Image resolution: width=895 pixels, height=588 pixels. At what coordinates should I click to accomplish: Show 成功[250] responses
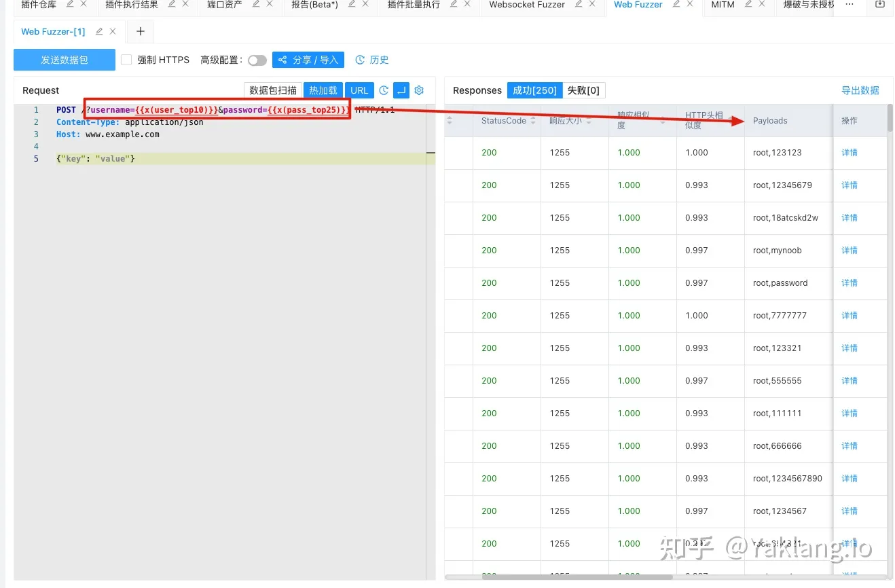pos(534,90)
